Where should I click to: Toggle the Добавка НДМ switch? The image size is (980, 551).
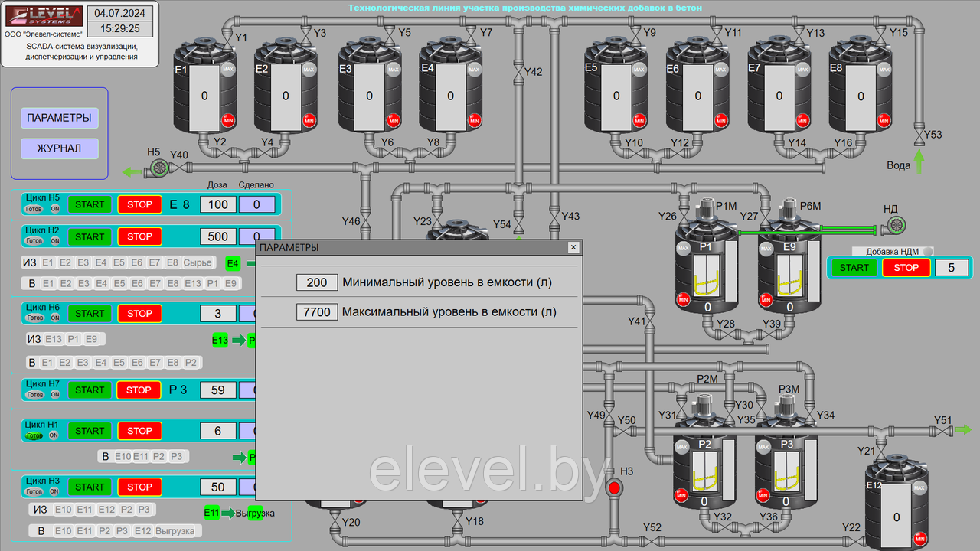(x=928, y=251)
